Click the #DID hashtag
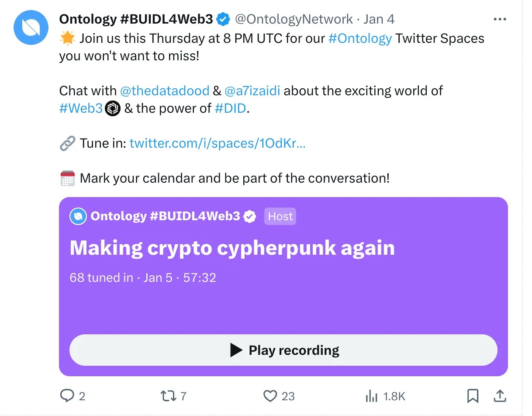Viewport: 532px width, 416px height. click(231, 108)
